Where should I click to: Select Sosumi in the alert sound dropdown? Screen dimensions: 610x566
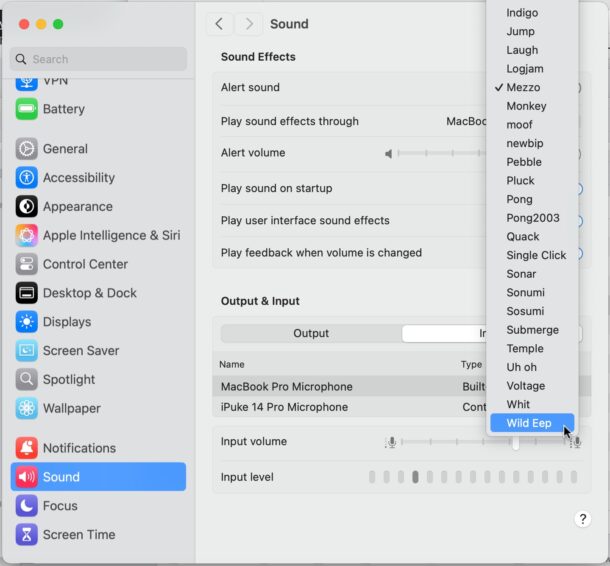525,311
